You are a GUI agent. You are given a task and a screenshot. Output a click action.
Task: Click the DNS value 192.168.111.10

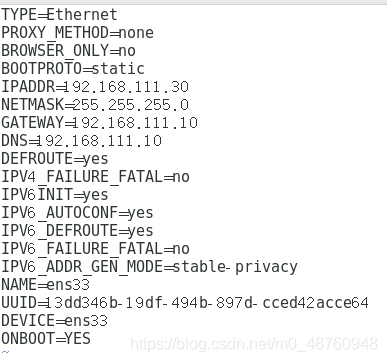point(99,141)
